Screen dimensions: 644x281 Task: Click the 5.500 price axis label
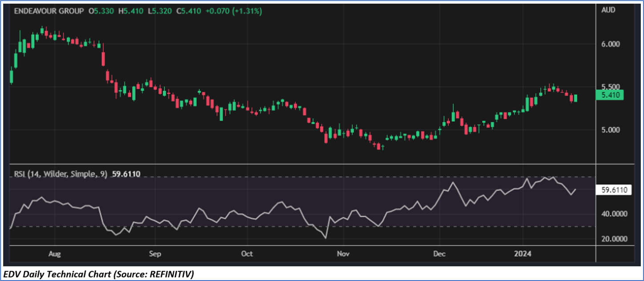click(610, 87)
